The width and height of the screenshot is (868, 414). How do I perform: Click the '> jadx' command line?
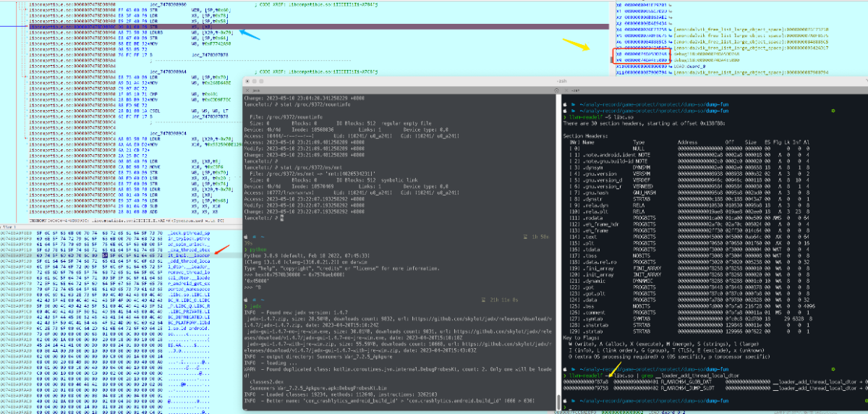[252, 306]
